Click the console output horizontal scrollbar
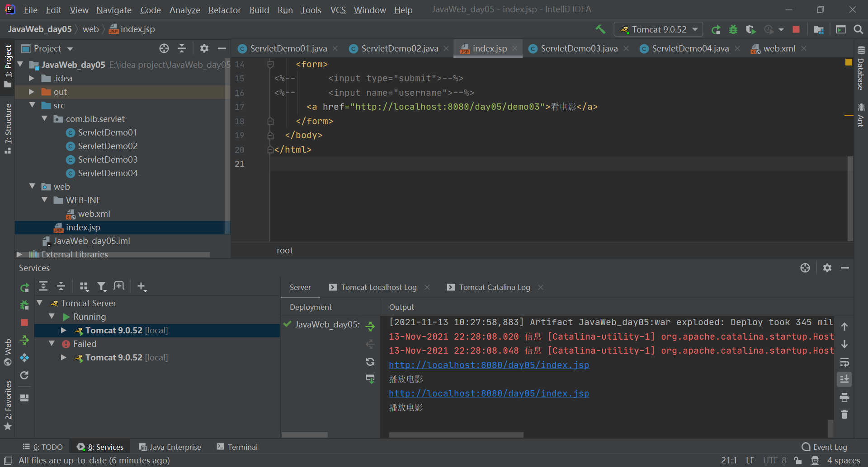Image resolution: width=868 pixels, height=467 pixels. [456, 434]
